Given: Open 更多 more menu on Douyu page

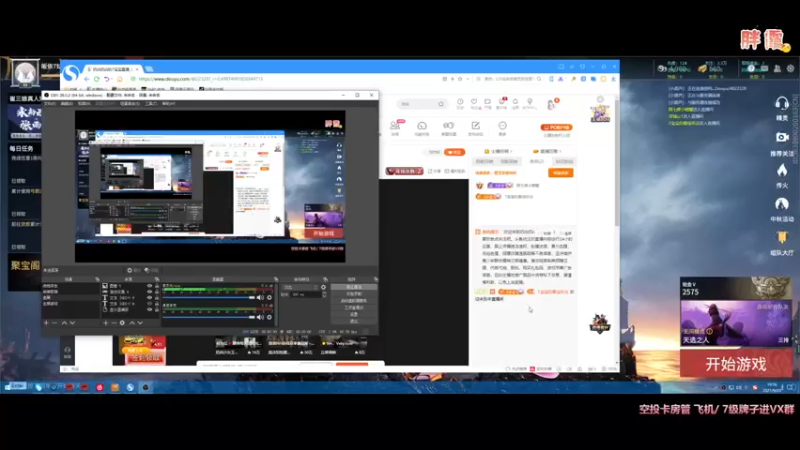Looking at the screenshot, I should point(503,128).
